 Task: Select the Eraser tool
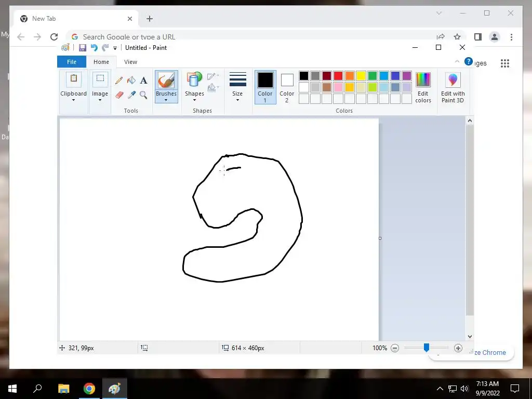click(119, 95)
